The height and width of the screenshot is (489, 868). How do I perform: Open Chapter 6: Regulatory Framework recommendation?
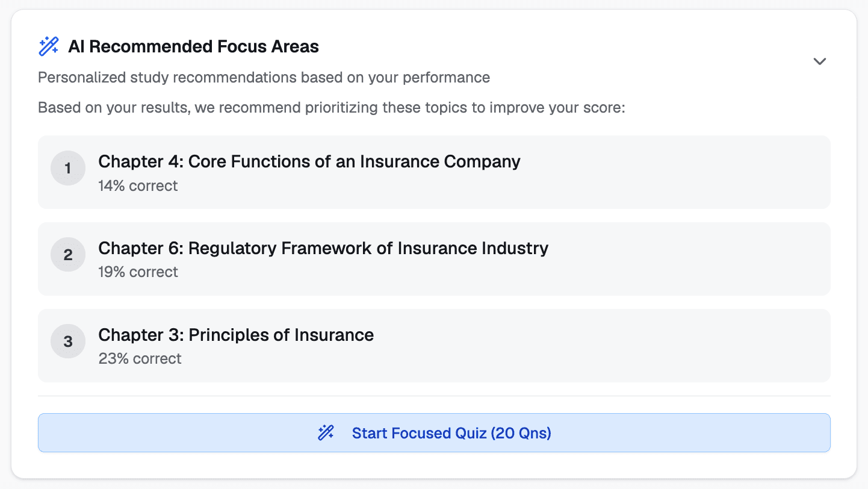(435, 259)
